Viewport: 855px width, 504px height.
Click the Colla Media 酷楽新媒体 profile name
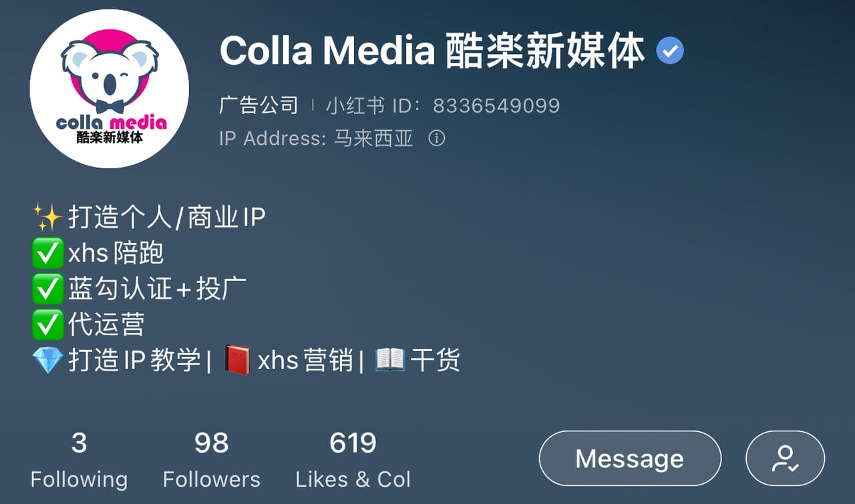click(x=432, y=51)
